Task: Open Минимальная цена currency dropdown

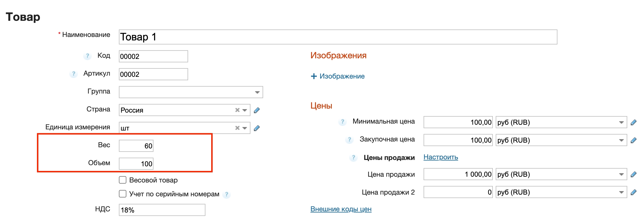Action: 621,122
